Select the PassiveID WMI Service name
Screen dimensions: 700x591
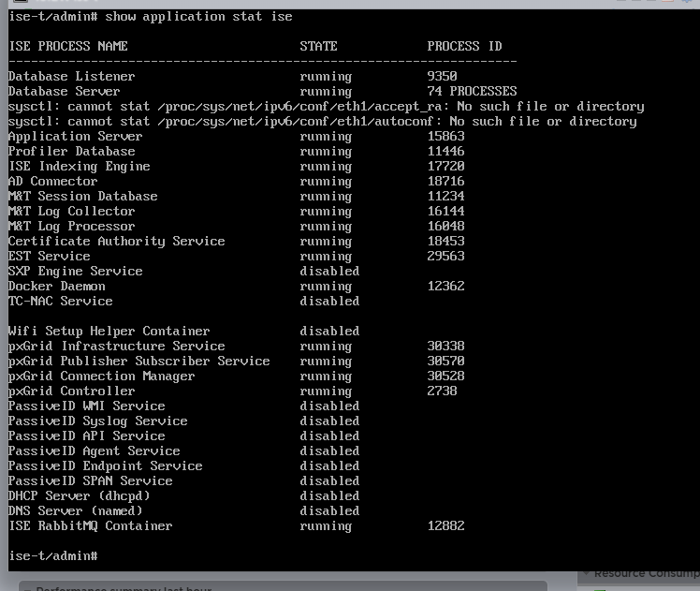[x=87, y=406]
